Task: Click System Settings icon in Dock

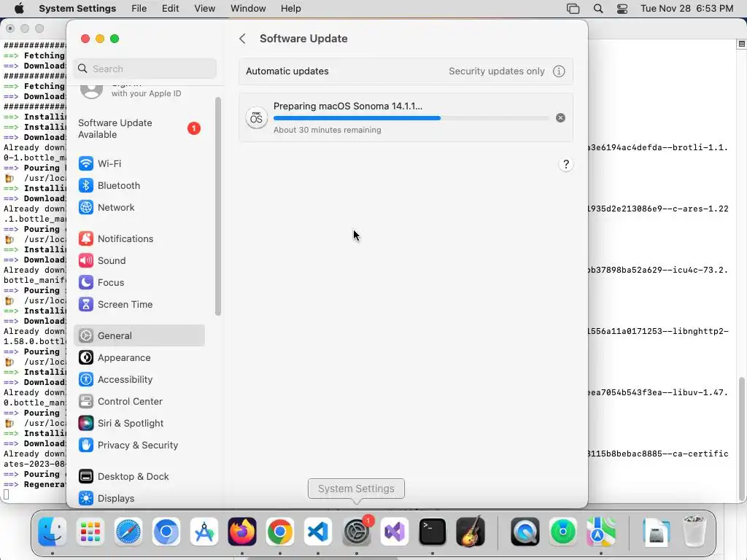Action: coord(356,531)
